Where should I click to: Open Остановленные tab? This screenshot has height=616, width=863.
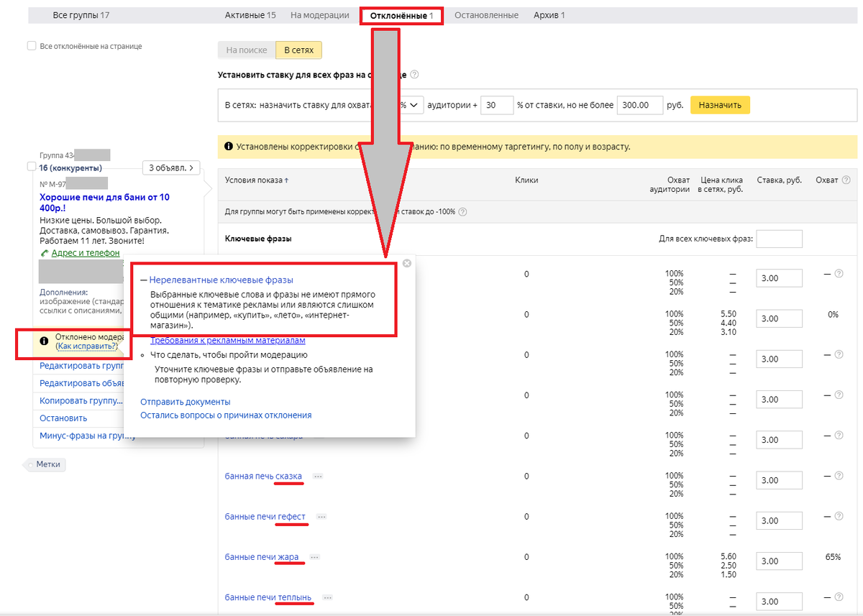coord(487,15)
